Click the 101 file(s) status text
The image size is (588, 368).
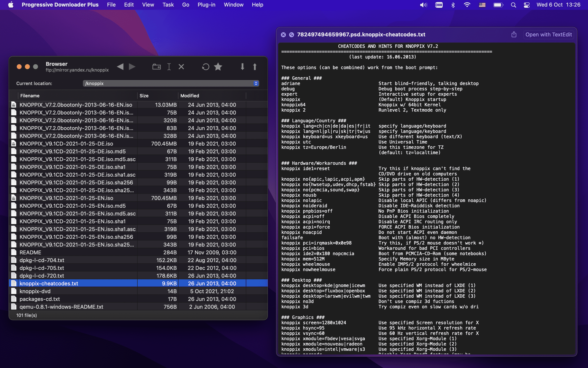[26, 315]
